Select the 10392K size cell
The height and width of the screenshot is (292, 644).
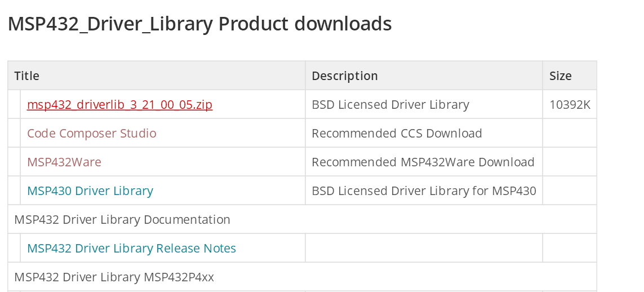pos(570,105)
